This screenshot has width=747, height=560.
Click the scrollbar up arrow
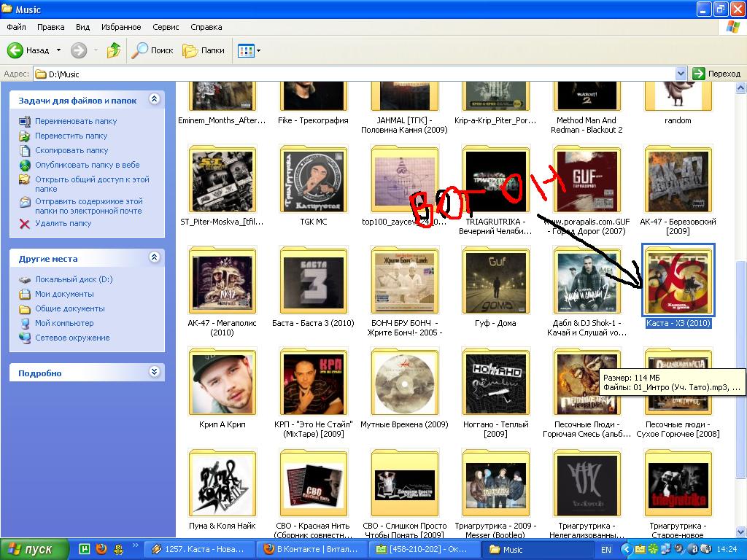pyautogui.click(x=741, y=87)
